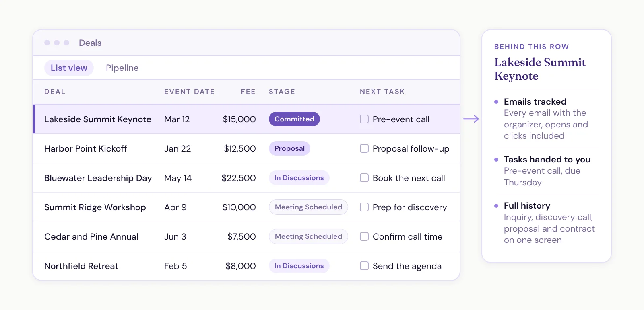Click the Emails tracked heading
644x310 pixels.
click(x=535, y=102)
